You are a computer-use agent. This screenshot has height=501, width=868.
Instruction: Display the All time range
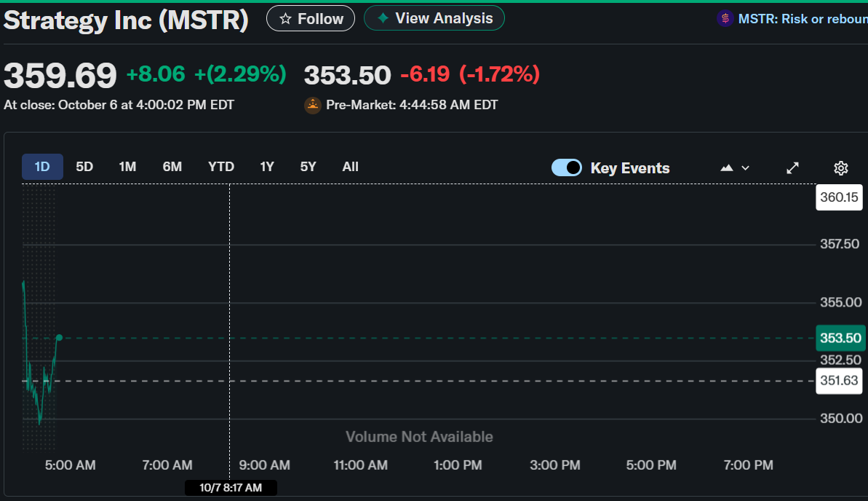[x=350, y=167]
